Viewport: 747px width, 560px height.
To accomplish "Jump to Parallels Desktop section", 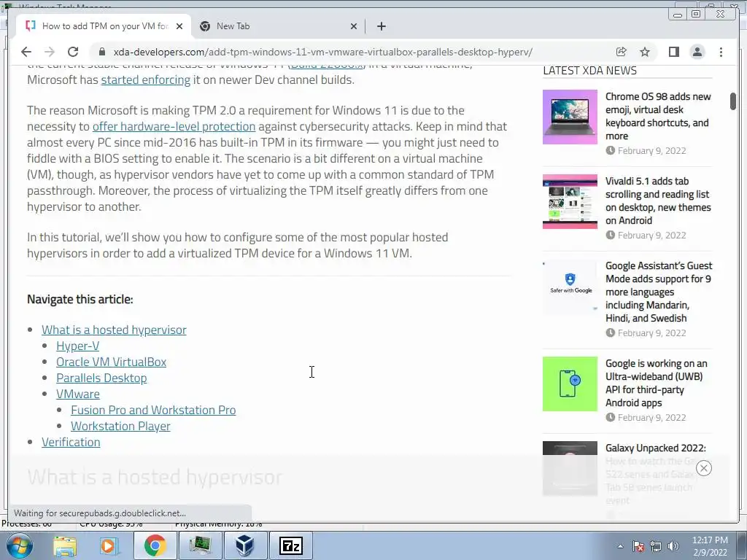I will tap(101, 378).
